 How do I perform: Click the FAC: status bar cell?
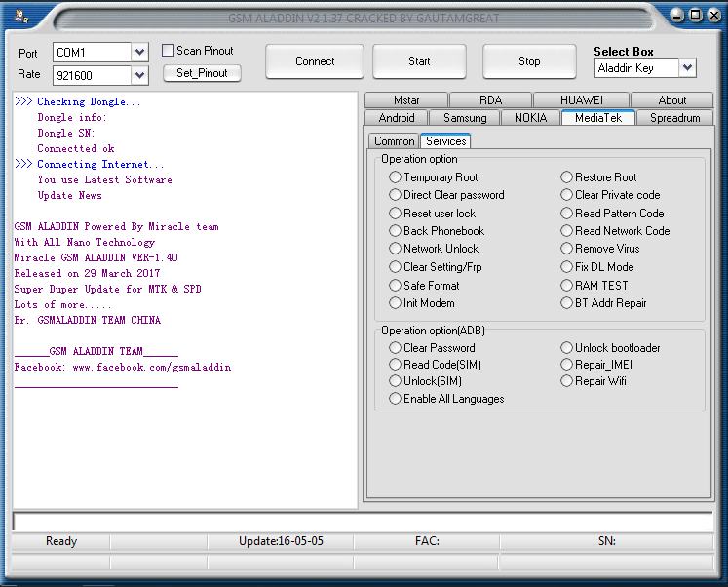pos(427,541)
